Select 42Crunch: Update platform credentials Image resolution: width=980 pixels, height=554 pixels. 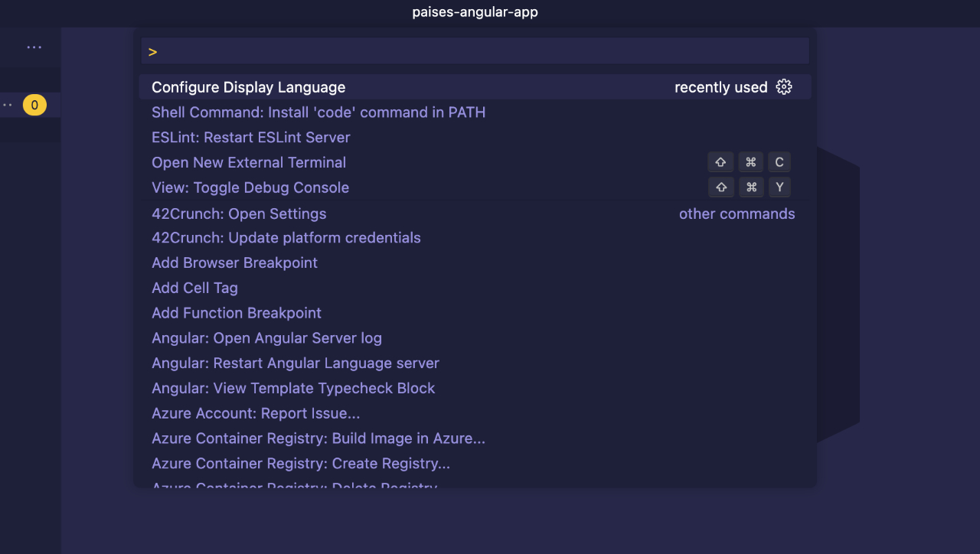click(x=475, y=238)
